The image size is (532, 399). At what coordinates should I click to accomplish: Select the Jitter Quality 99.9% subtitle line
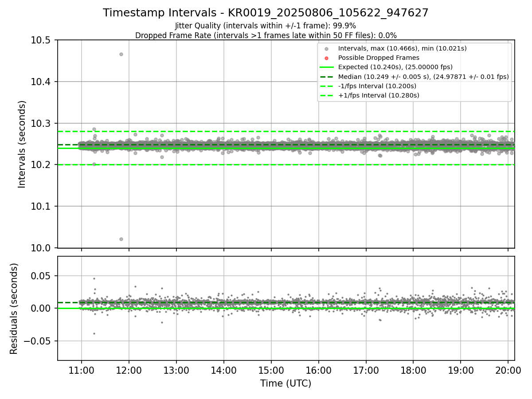[266, 26]
